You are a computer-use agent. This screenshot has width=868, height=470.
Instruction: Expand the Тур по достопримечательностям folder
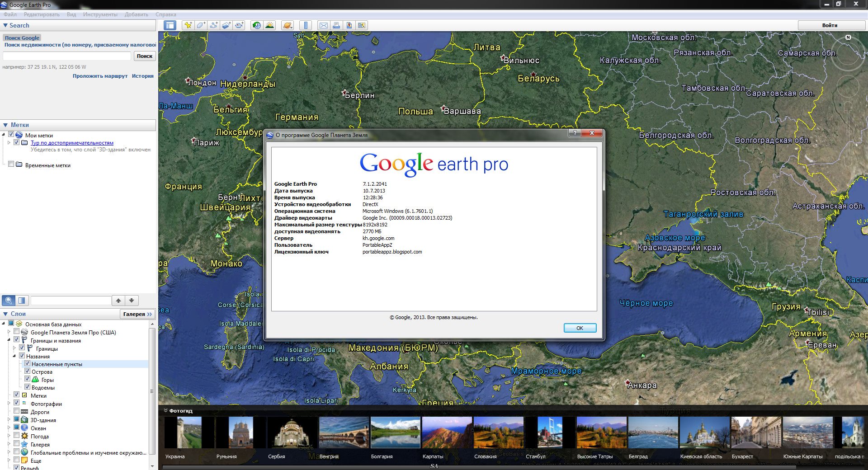point(9,142)
